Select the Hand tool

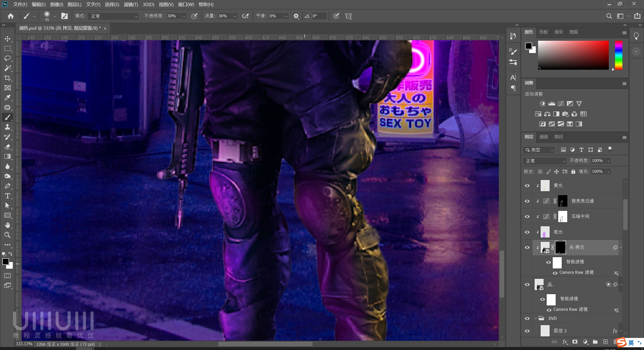(x=8, y=225)
